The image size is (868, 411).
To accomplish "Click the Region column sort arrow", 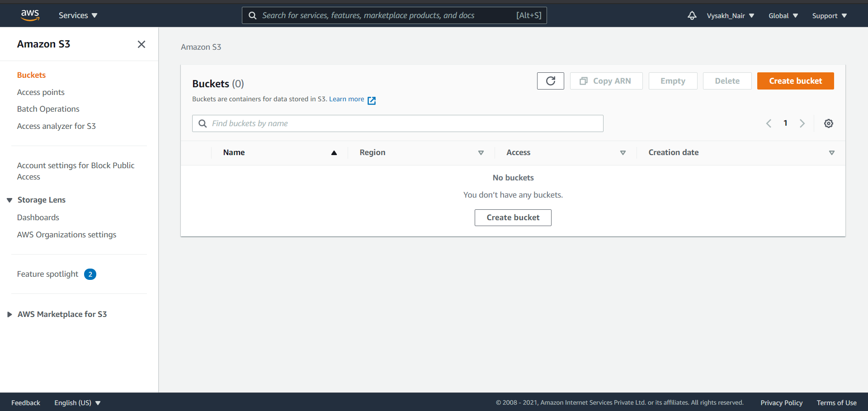I will [481, 153].
